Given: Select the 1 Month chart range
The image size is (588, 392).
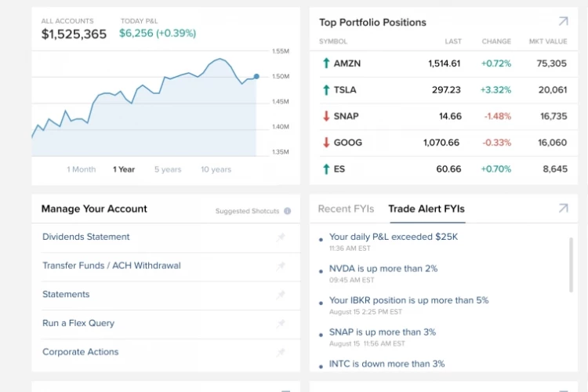Looking at the screenshot, I should click(82, 169).
